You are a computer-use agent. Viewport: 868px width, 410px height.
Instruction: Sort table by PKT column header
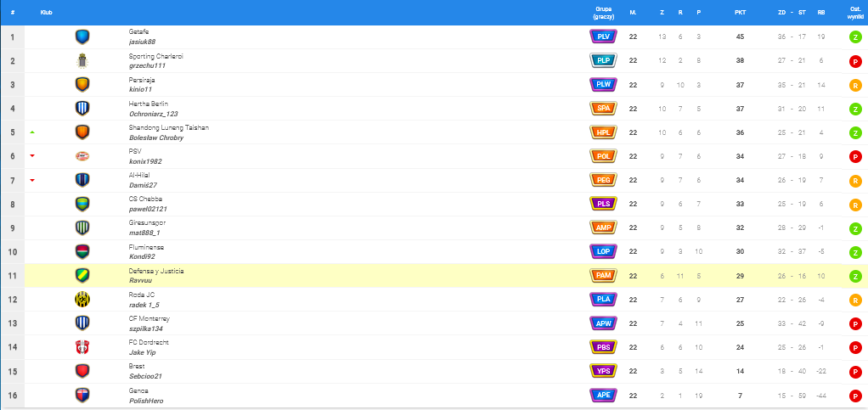click(741, 13)
